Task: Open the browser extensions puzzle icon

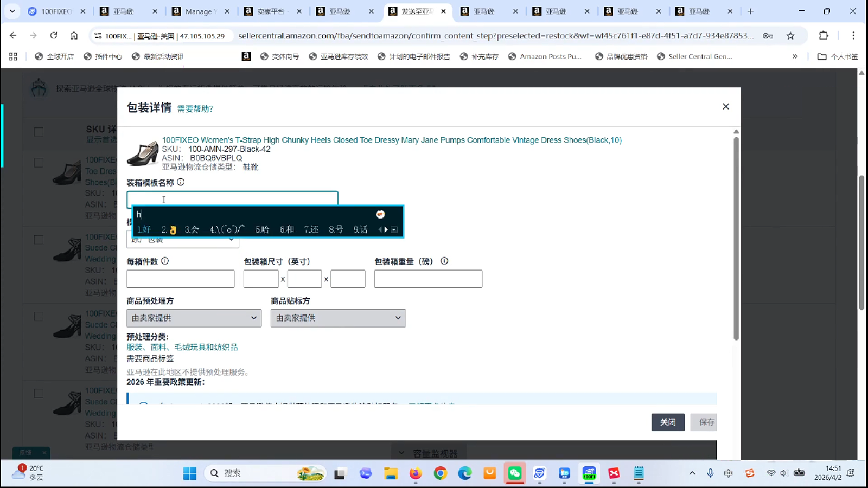Action: click(x=824, y=36)
